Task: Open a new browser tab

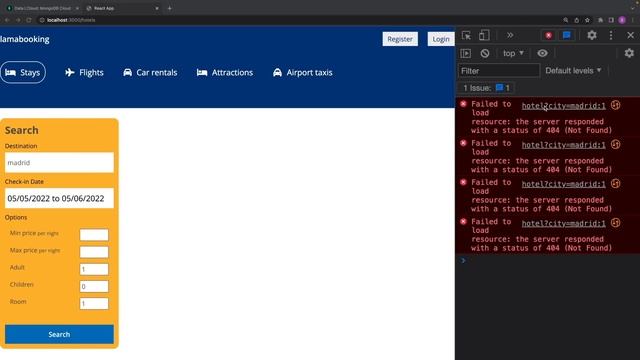Action: tap(169, 8)
